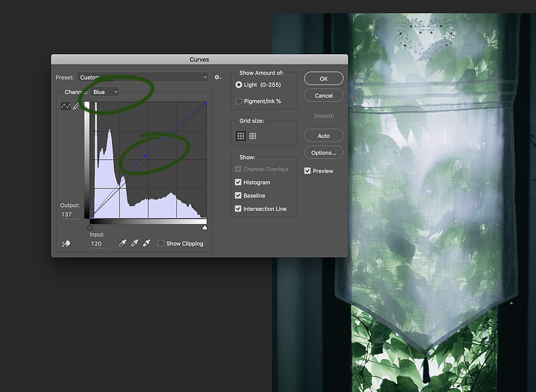The height and width of the screenshot is (392, 536).
Task: Click the white point input slider
Action: click(x=205, y=228)
